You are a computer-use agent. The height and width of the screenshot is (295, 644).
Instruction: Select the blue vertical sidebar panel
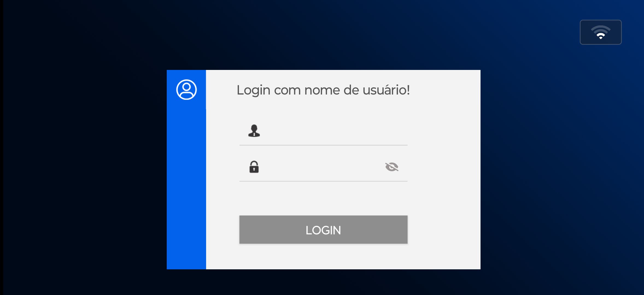pos(186,169)
